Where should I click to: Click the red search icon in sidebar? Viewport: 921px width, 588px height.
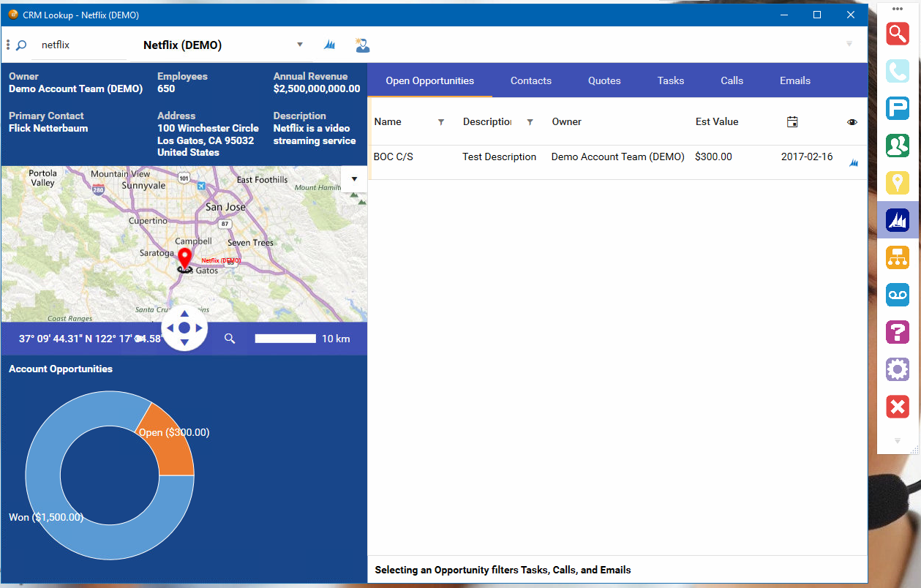[x=898, y=34]
